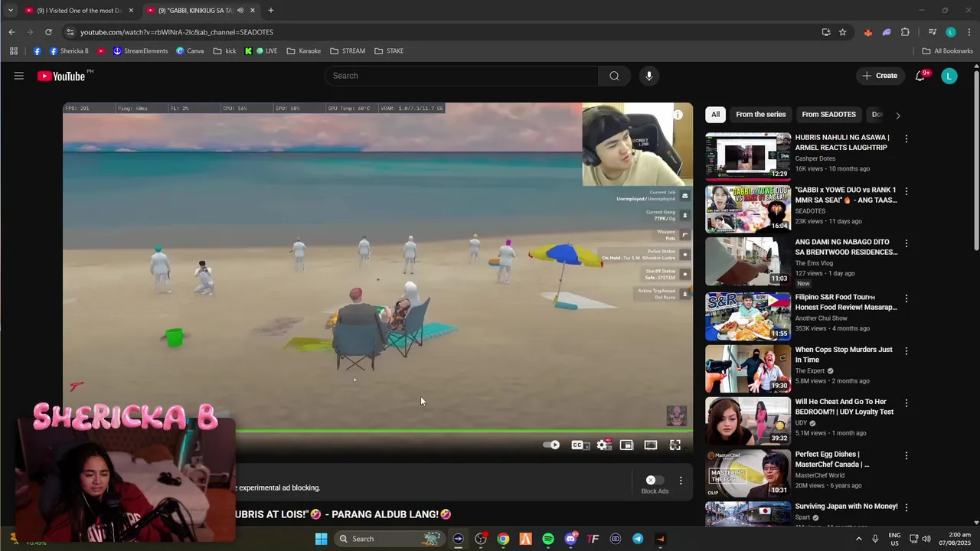The height and width of the screenshot is (551, 980).
Task: Click into the YouTube search field
Action: point(462,76)
